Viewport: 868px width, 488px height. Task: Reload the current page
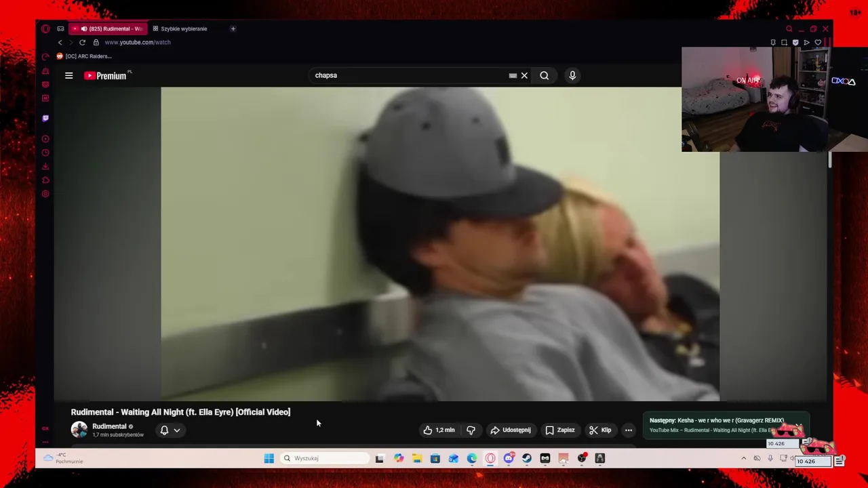(x=82, y=42)
